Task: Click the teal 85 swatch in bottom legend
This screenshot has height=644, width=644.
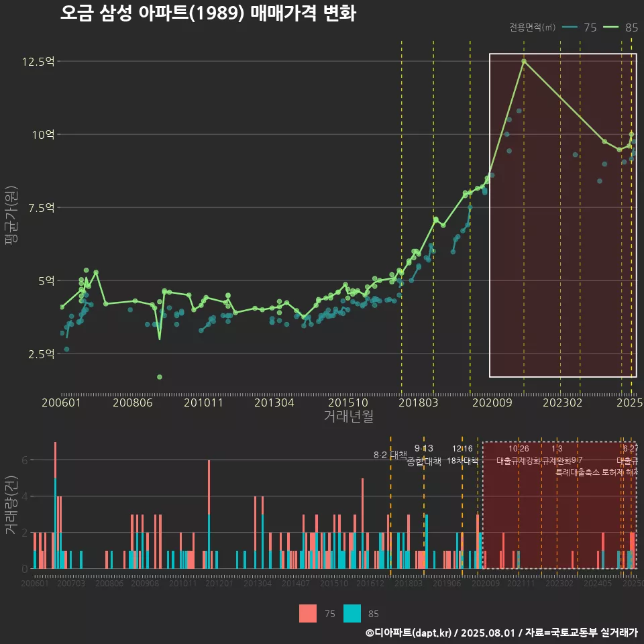Action: pos(352,614)
